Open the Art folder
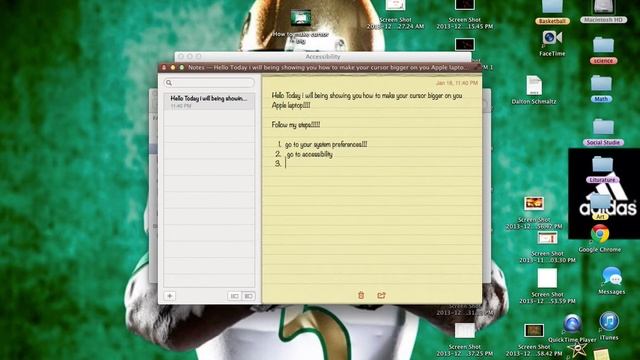 [600, 207]
